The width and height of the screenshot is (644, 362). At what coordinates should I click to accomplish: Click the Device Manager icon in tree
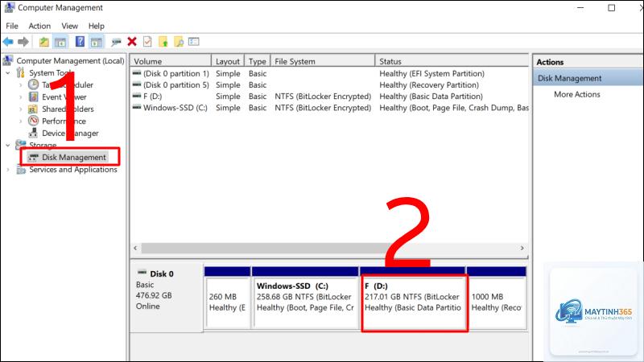pyautogui.click(x=33, y=133)
